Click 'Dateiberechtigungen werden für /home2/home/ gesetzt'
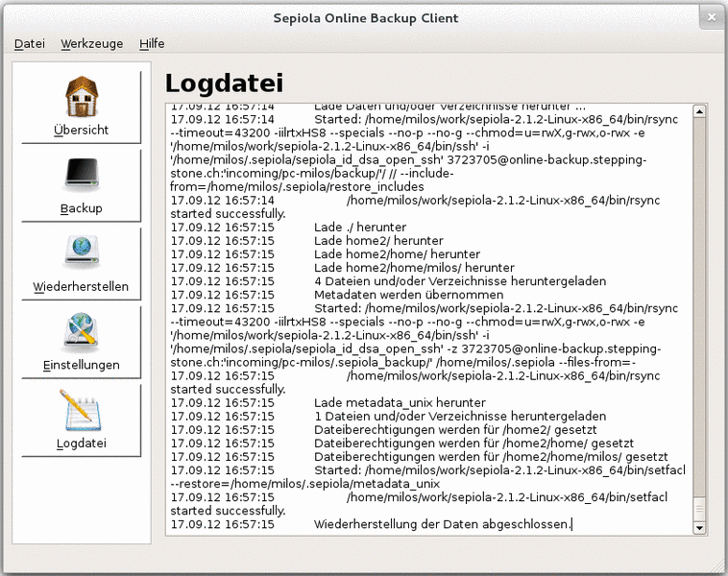728x576 pixels. [474, 444]
